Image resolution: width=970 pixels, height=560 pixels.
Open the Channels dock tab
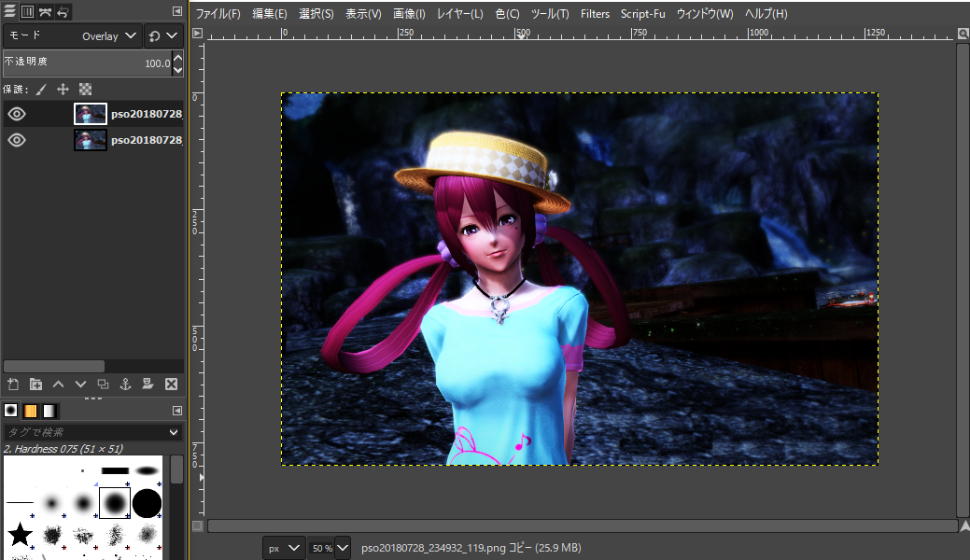[x=27, y=11]
